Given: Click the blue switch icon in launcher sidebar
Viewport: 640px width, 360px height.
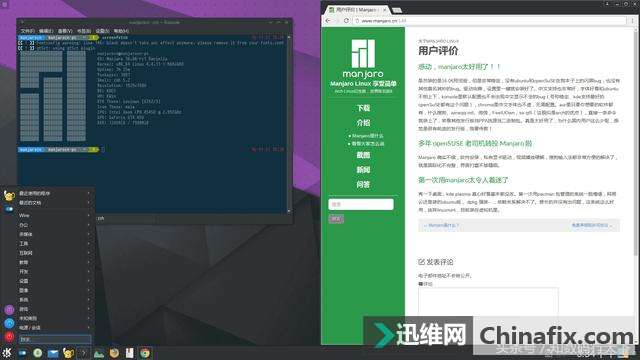Looking at the screenshot, I should [9, 209].
